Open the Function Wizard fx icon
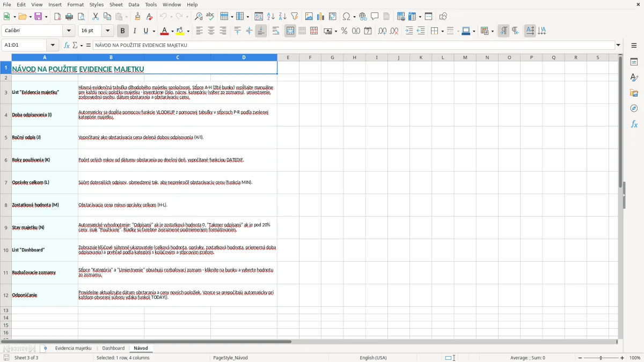The width and height of the screenshot is (644, 362). (67, 46)
